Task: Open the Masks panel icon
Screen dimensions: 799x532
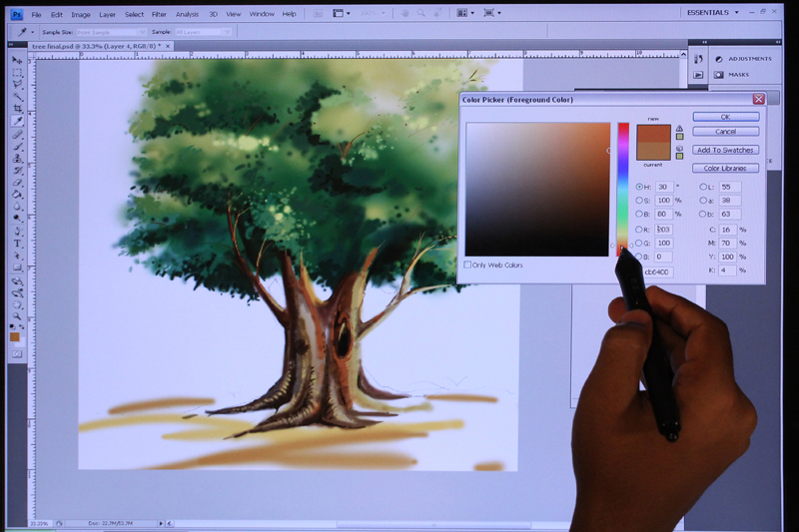Action: (x=719, y=75)
